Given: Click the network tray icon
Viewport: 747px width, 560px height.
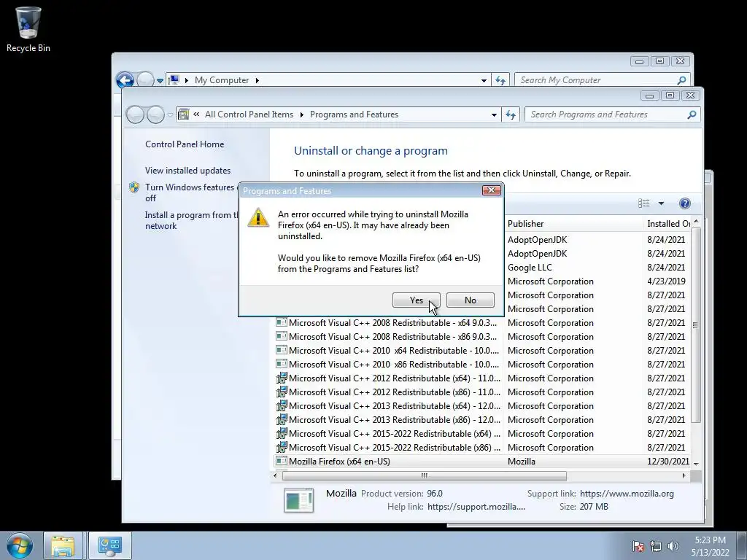Looking at the screenshot, I should [656, 546].
